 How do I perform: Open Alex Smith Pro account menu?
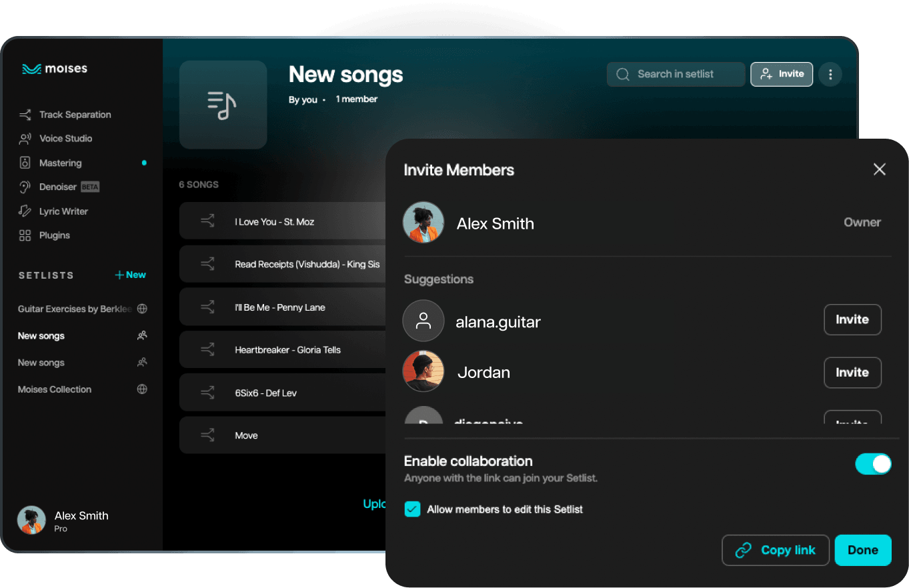click(63, 521)
